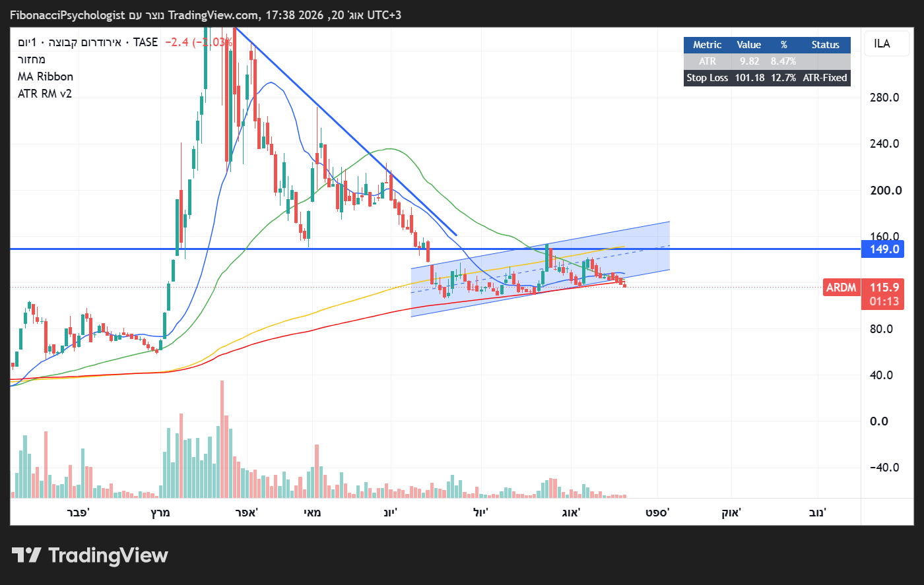
Task: Click the 01:13 bar countdown timer
Action: (884, 302)
